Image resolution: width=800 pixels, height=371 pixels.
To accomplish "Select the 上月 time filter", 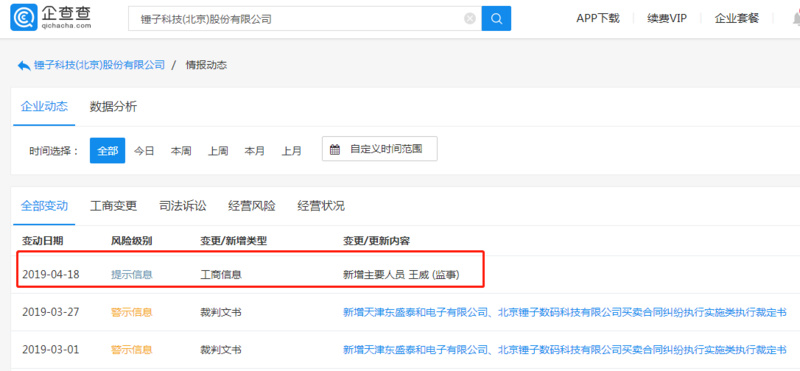I will coord(291,151).
